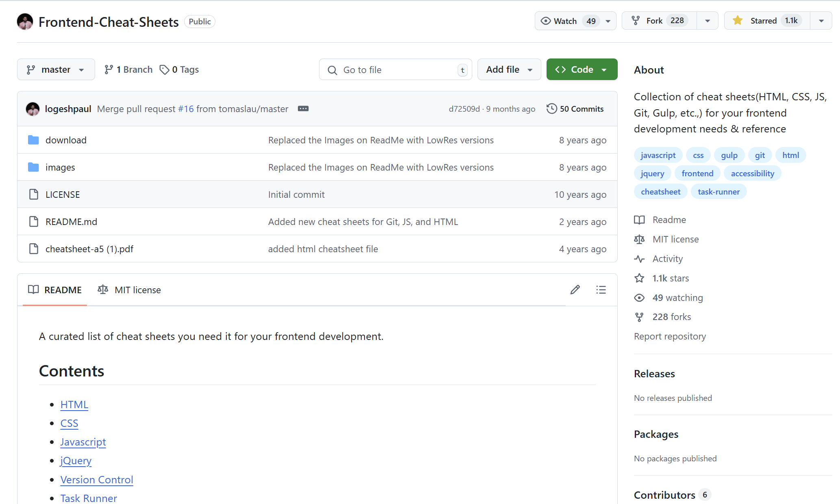
Task: Click the download folder icon
Action: click(x=33, y=140)
